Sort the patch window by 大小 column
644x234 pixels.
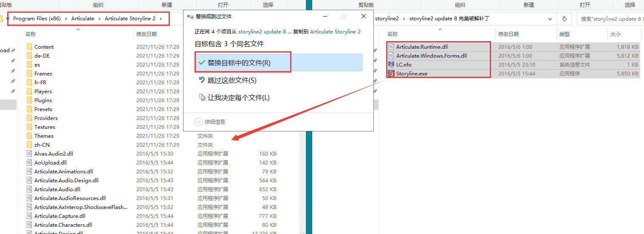point(616,34)
